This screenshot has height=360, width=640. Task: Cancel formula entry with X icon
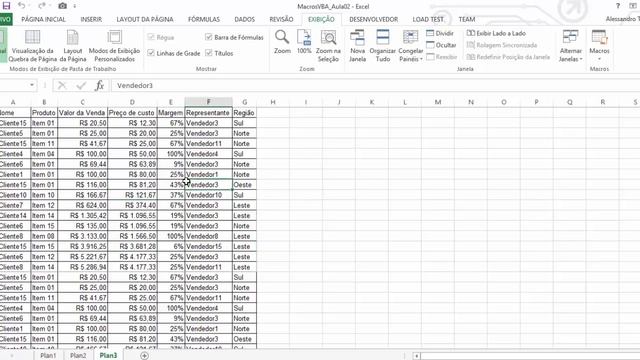(x=62, y=85)
